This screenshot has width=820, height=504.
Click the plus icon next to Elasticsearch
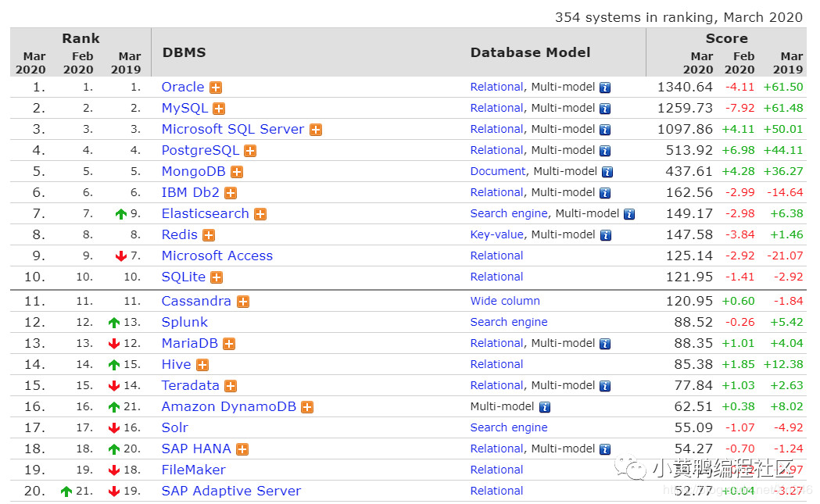pyautogui.click(x=260, y=214)
